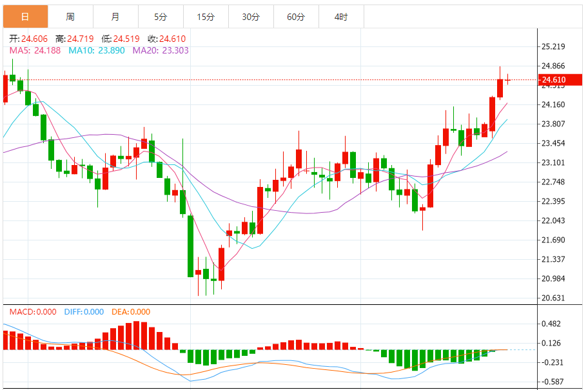Click the red 24.610 current price label
The image size is (588, 390).
click(x=560, y=79)
